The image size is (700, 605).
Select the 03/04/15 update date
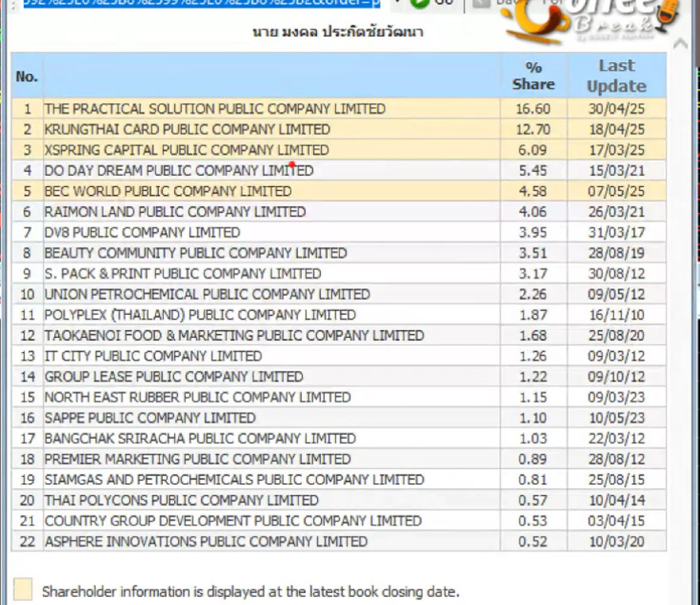617,521
